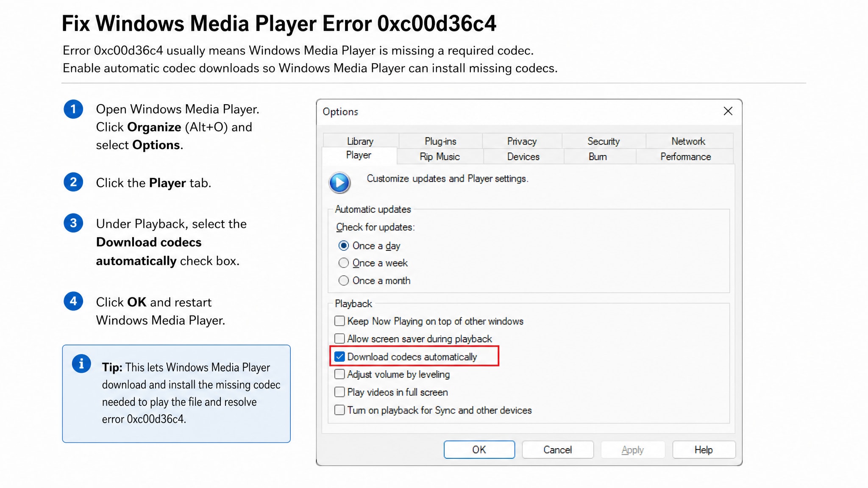Select the Security tab

click(604, 141)
